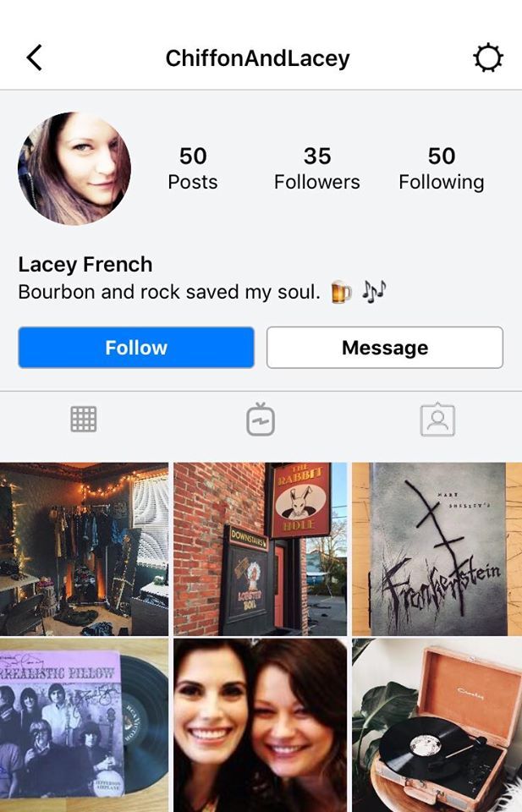Open the suitcase record player photo
522x812 pixels.
(x=437, y=726)
